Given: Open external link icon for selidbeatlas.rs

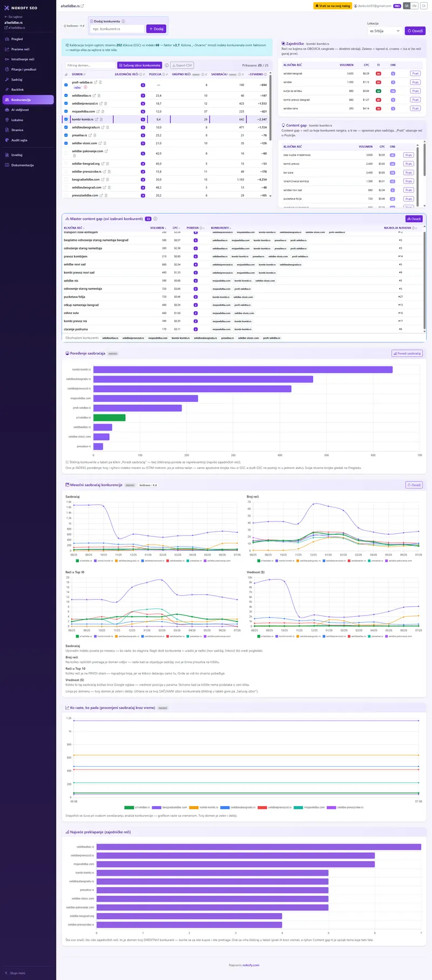Looking at the screenshot, I should pyautogui.click(x=94, y=96).
